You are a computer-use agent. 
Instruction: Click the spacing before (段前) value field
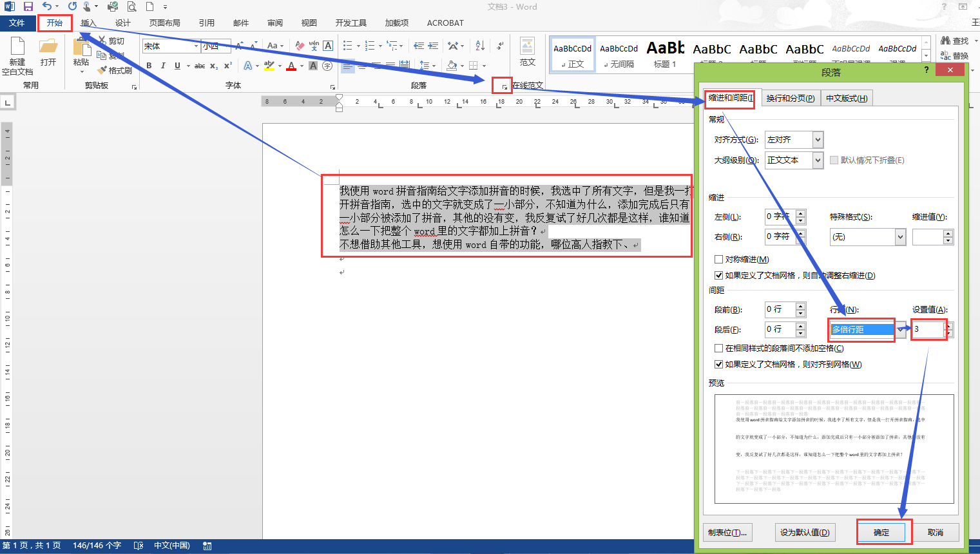(x=780, y=310)
